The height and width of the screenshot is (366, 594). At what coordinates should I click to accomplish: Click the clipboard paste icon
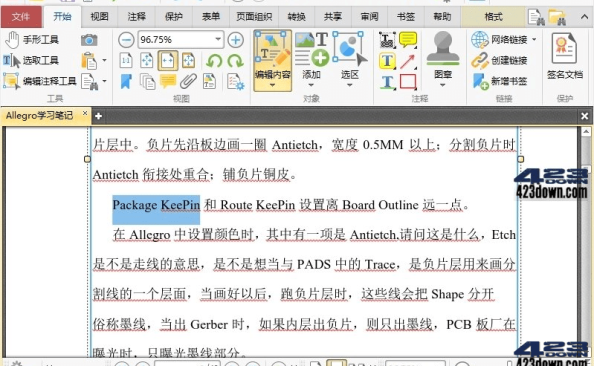[x=89, y=61]
